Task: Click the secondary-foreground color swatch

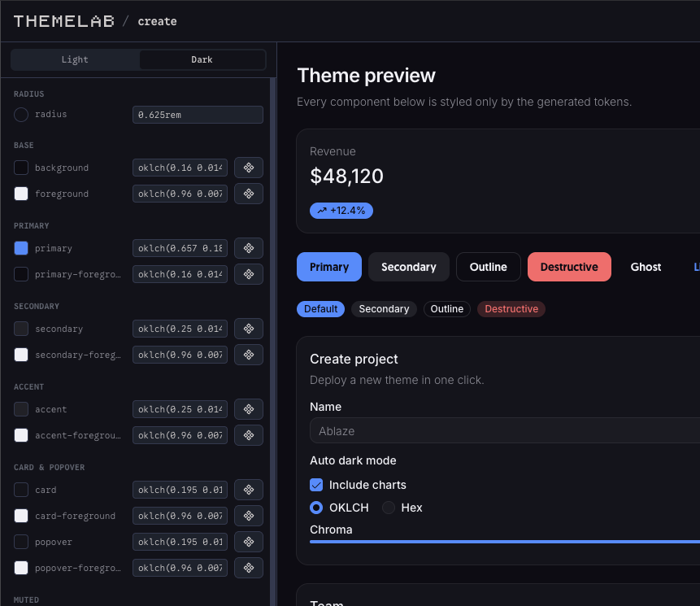Action: point(21,355)
